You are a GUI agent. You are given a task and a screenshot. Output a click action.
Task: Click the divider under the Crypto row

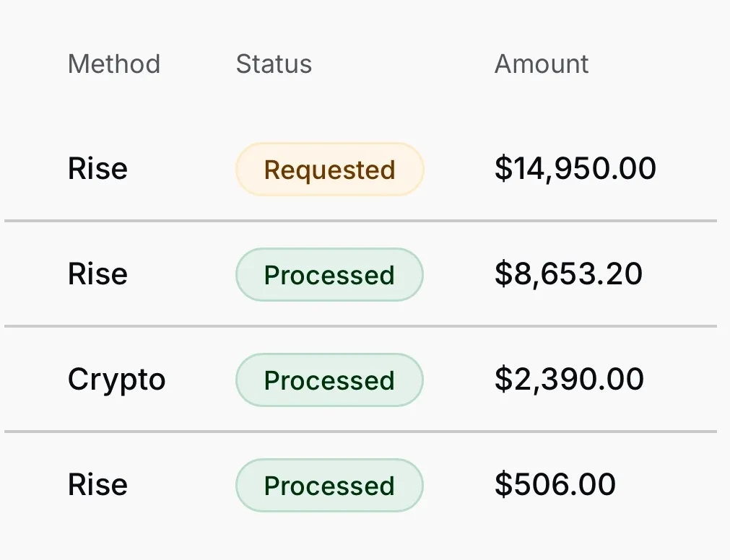pyautogui.click(x=361, y=432)
